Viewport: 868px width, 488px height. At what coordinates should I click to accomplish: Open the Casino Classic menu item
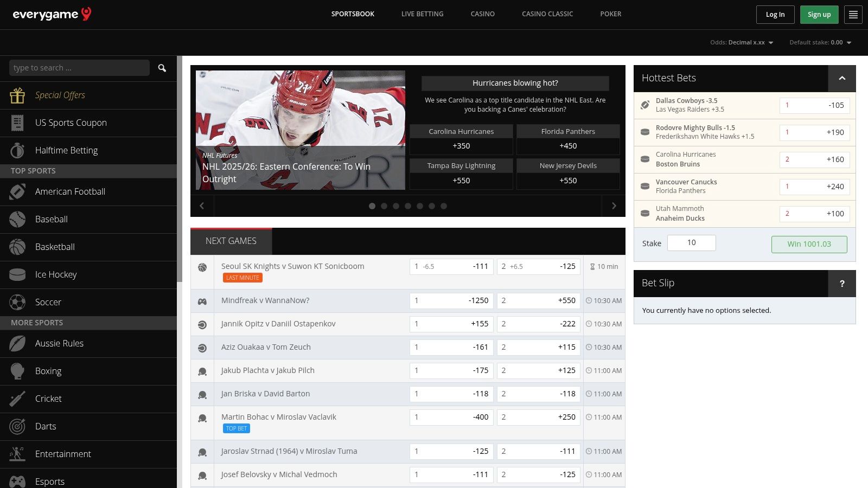pyautogui.click(x=547, y=14)
